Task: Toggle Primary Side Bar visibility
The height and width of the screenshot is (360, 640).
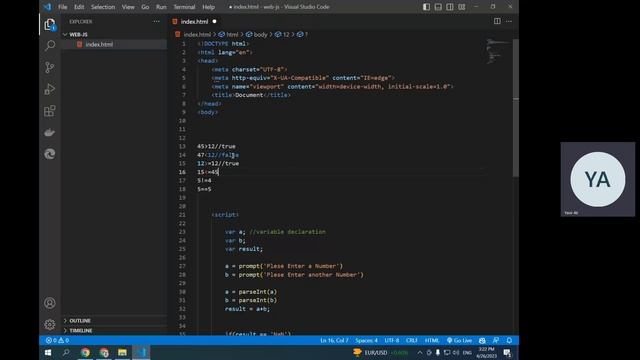Action: point(426,7)
